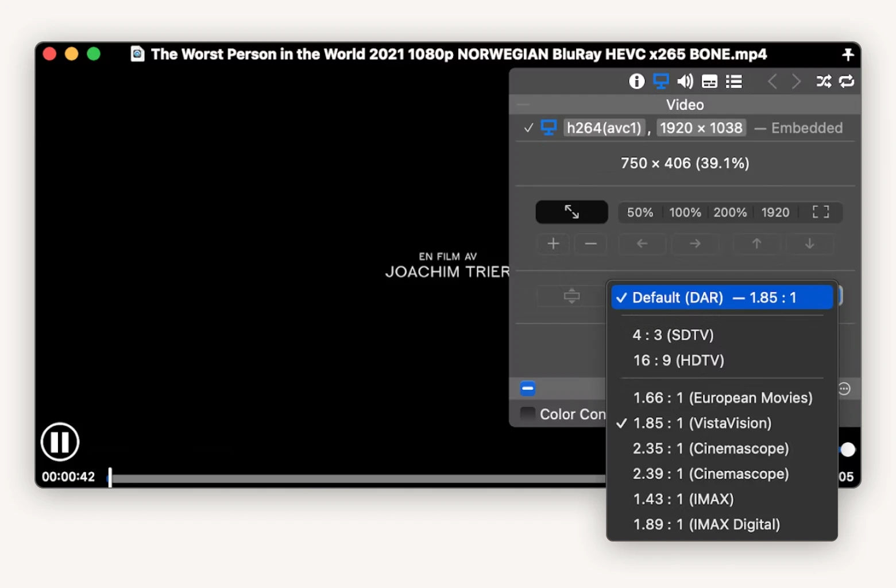This screenshot has width=896, height=588.
Task: Click the fullscreen brackets button
Action: coord(821,212)
